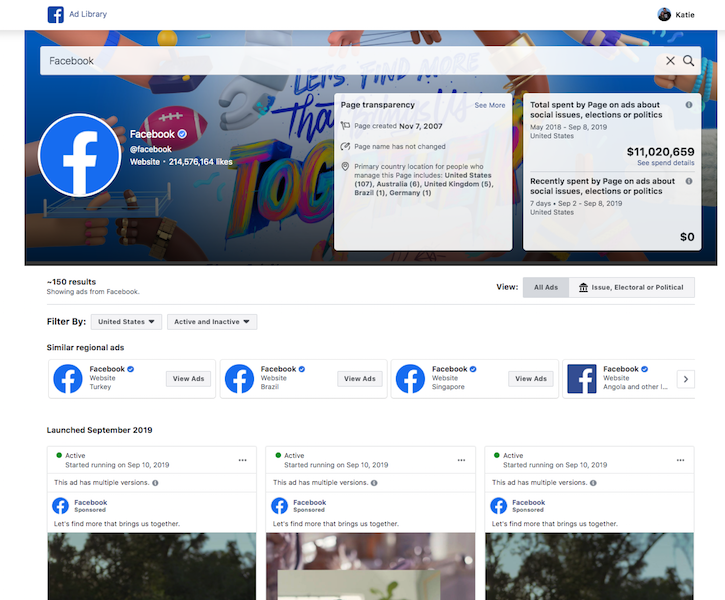This screenshot has height=600, width=725.
Task: Open more options on the second ad card
Action: tap(461, 460)
